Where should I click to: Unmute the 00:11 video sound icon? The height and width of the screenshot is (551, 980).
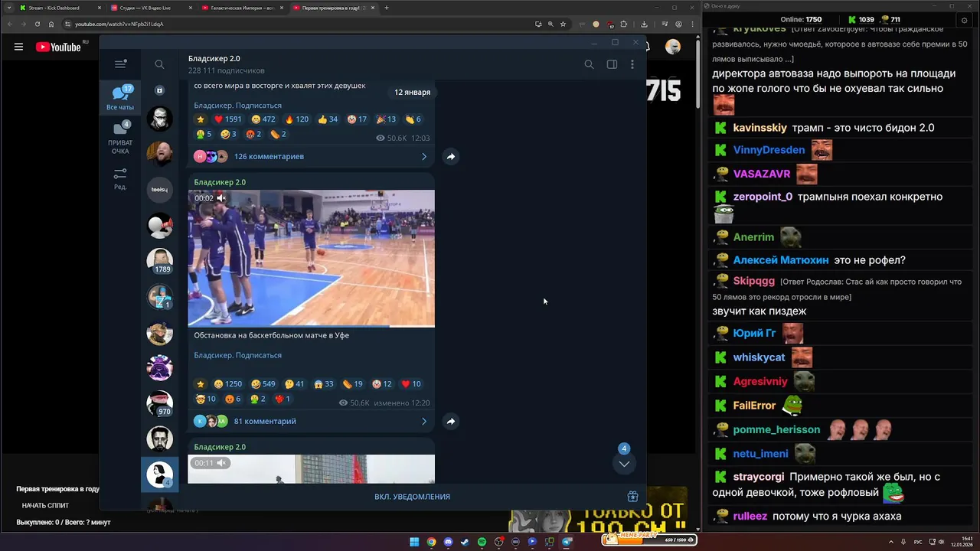[221, 463]
